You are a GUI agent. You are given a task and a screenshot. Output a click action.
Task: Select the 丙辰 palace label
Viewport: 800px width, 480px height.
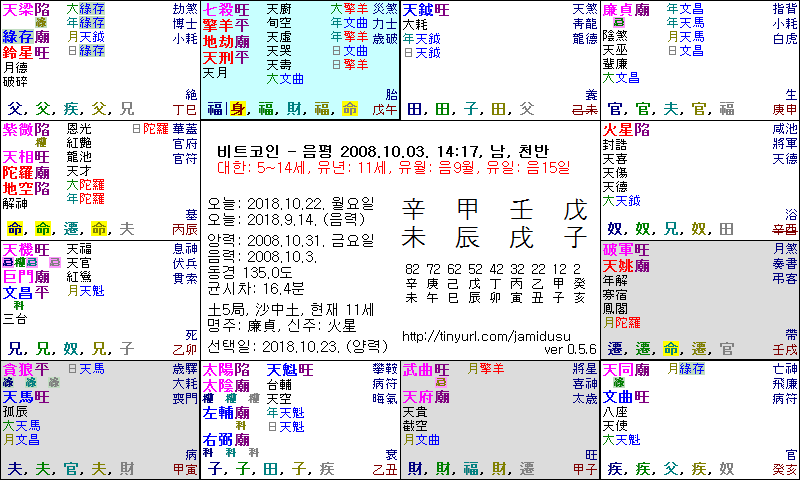[x=185, y=230]
